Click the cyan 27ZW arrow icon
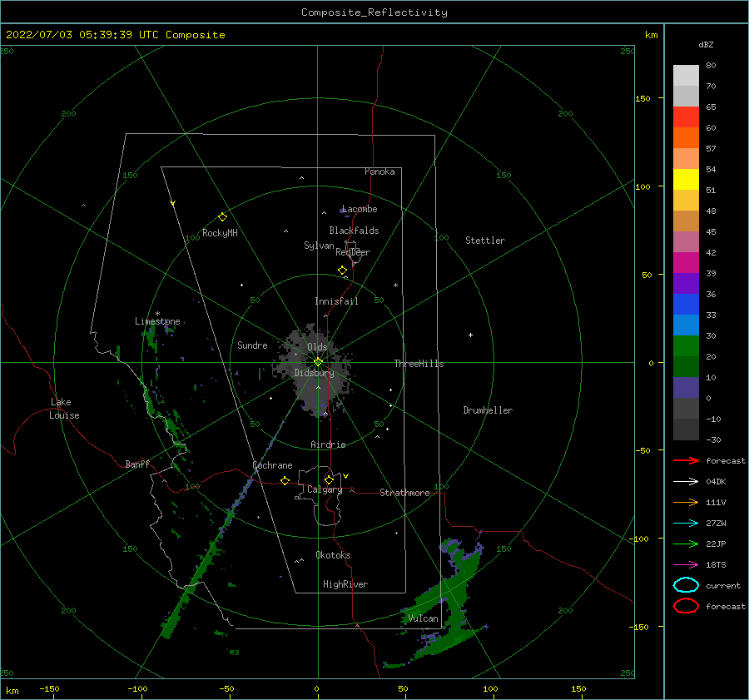 [686, 524]
